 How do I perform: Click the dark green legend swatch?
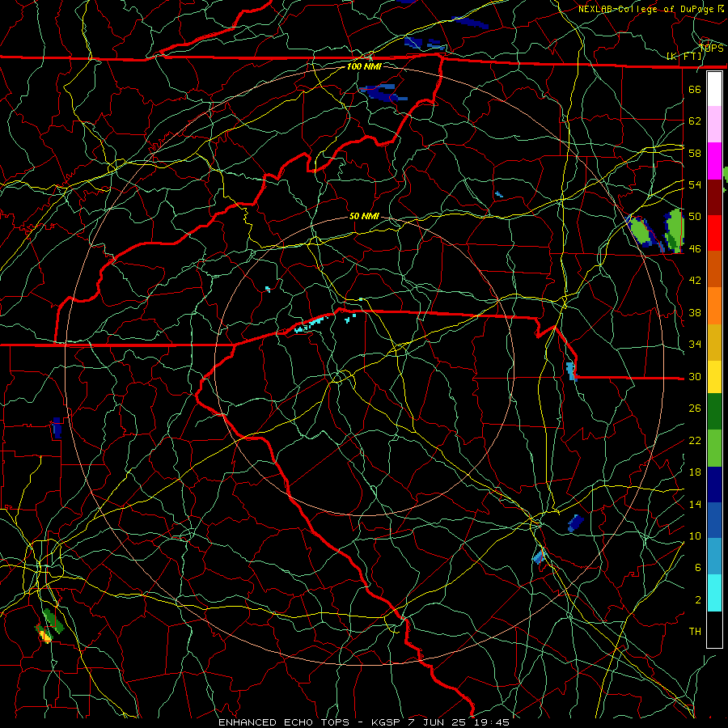coord(714,412)
